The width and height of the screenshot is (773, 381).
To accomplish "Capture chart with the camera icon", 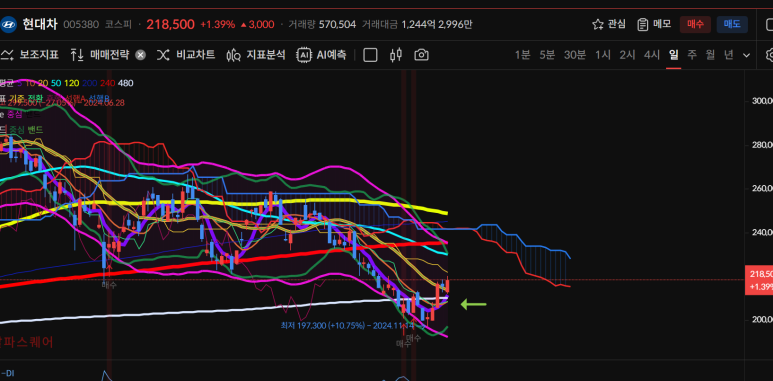I will tap(422, 55).
